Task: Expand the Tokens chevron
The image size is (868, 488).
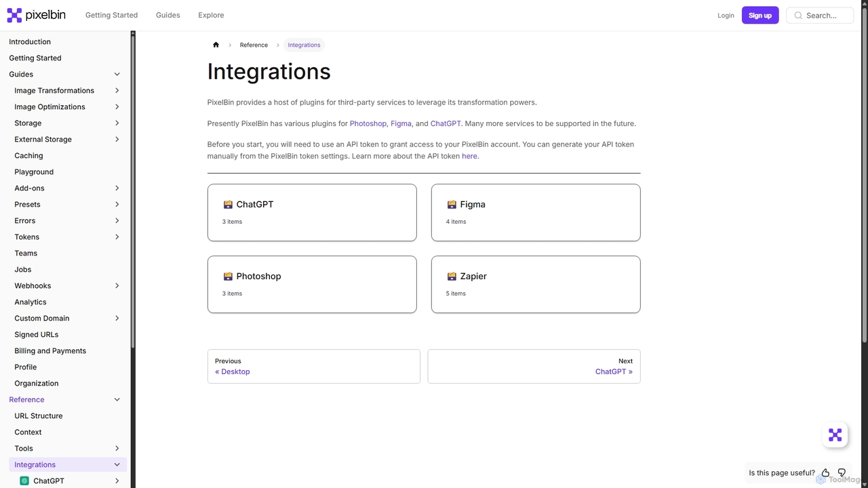Action: 117,237
